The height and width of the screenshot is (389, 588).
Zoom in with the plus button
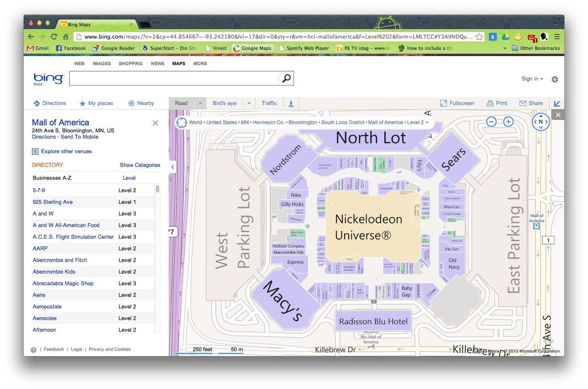tap(508, 122)
